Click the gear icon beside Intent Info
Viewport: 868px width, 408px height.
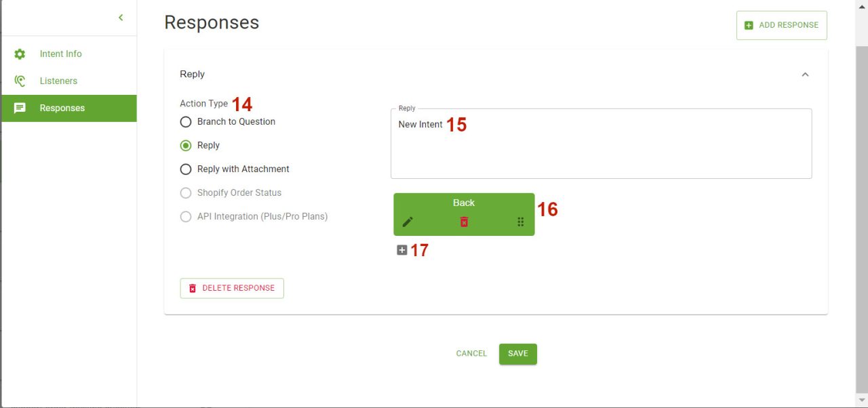[x=20, y=54]
